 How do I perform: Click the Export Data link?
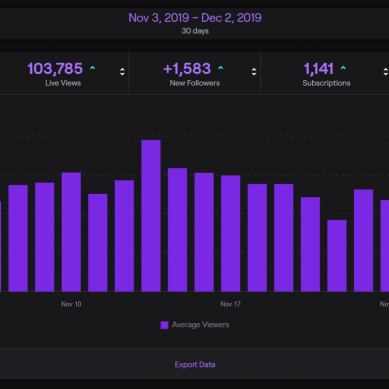click(195, 365)
